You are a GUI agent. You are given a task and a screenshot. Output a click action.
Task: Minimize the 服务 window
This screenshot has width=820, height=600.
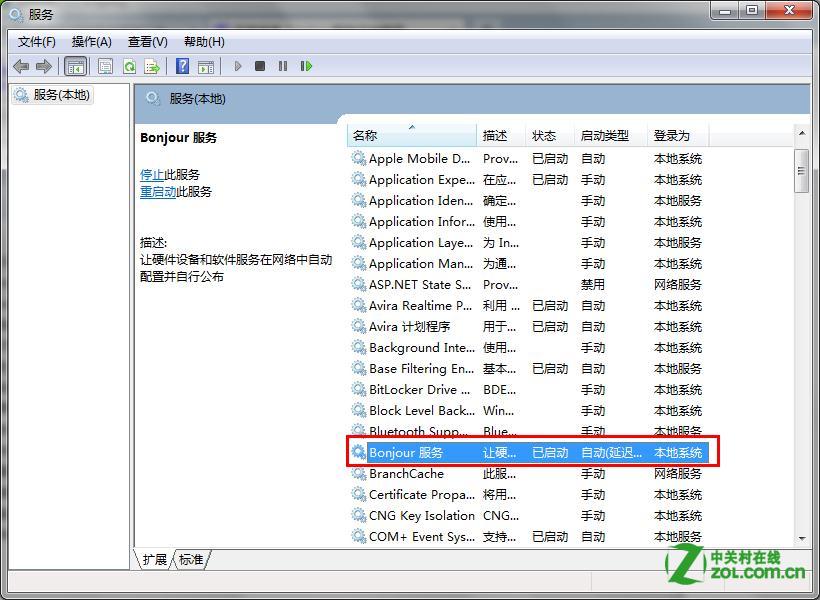[x=725, y=10]
